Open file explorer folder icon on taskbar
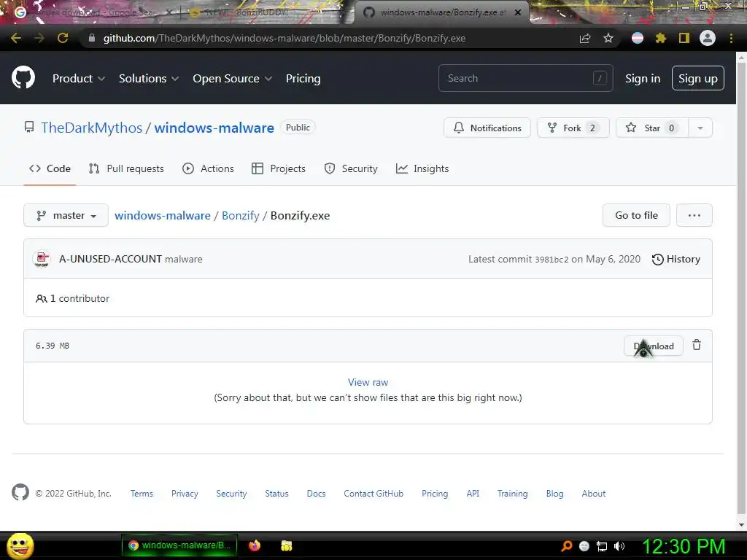The width and height of the screenshot is (747, 560). coord(286,545)
